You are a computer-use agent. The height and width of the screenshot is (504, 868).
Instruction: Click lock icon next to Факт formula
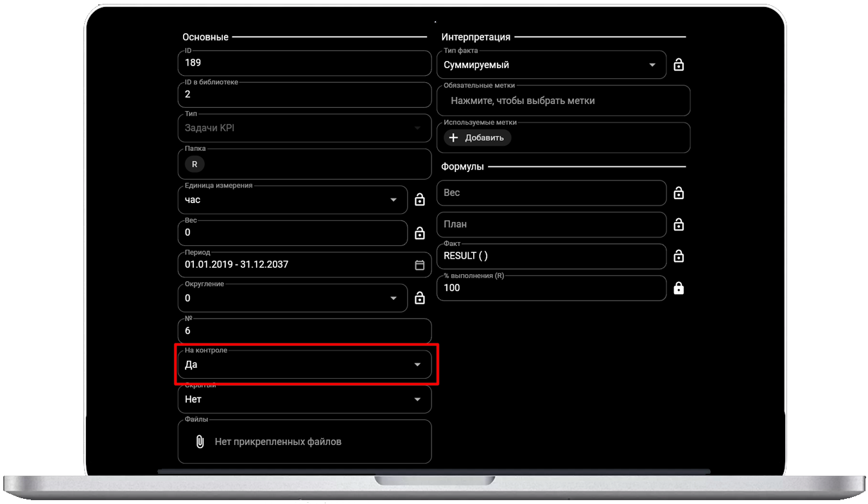click(x=679, y=256)
